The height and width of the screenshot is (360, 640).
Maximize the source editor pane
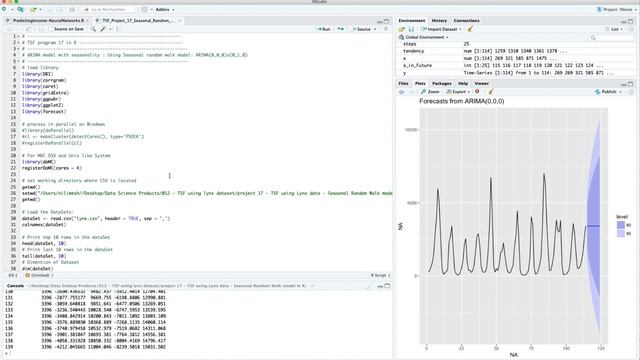click(387, 21)
